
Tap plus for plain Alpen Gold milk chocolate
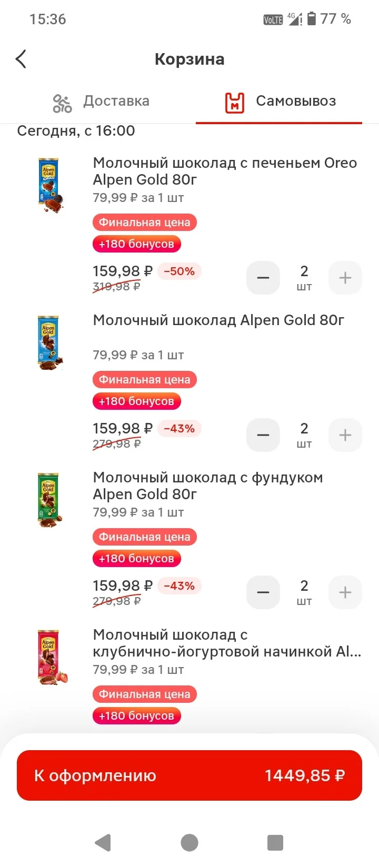click(345, 435)
